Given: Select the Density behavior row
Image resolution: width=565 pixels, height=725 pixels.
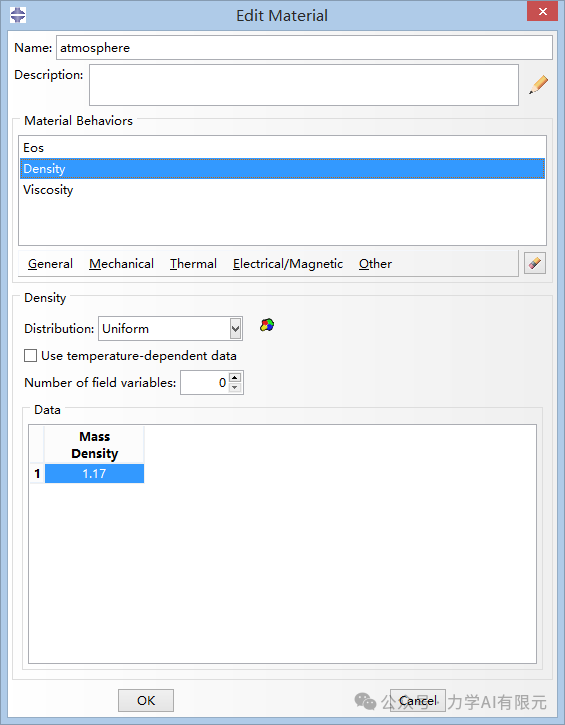Looking at the screenshot, I should point(282,169).
